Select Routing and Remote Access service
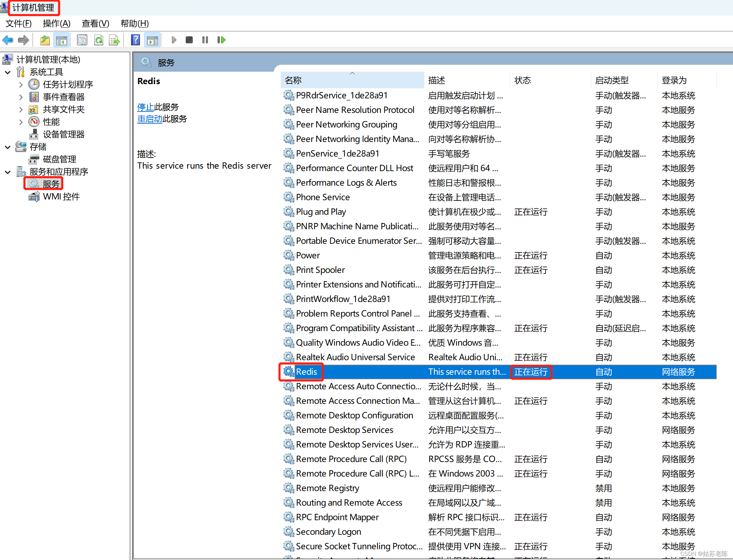 (498, 503)
